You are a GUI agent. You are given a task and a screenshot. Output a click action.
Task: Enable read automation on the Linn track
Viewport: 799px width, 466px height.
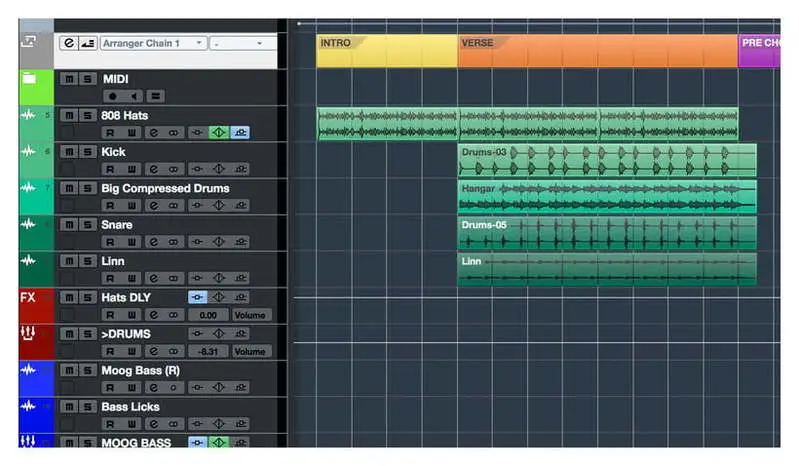[110, 278]
